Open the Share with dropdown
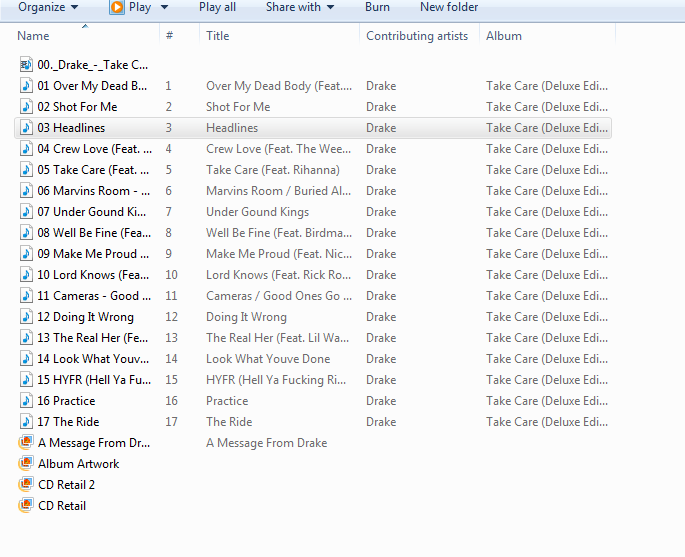The height and width of the screenshot is (557, 685). [x=300, y=7]
